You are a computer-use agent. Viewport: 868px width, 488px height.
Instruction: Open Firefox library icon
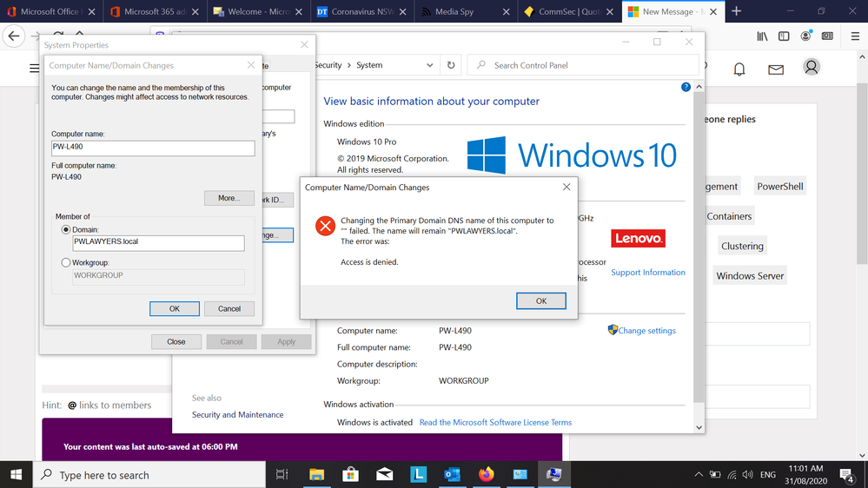[x=762, y=36]
